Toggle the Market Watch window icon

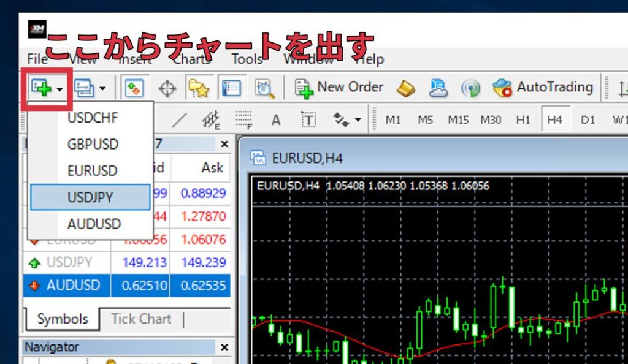click(134, 88)
